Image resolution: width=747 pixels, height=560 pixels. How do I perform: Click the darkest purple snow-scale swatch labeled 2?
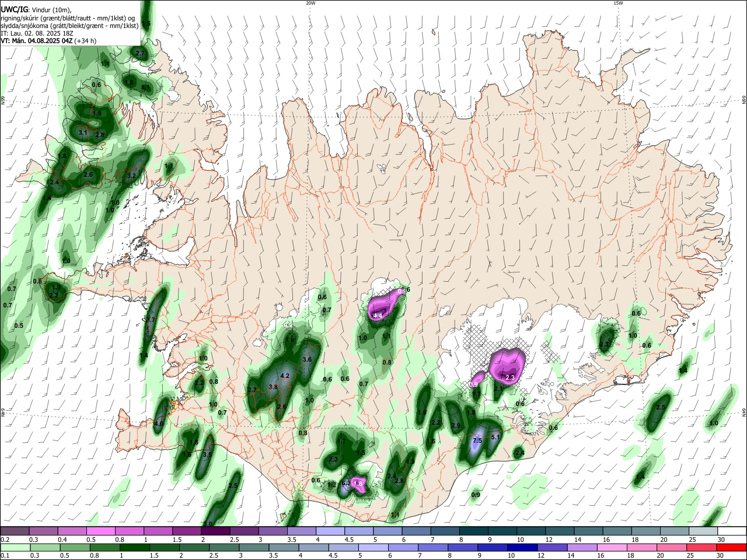pyautogui.click(x=215, y=531)
